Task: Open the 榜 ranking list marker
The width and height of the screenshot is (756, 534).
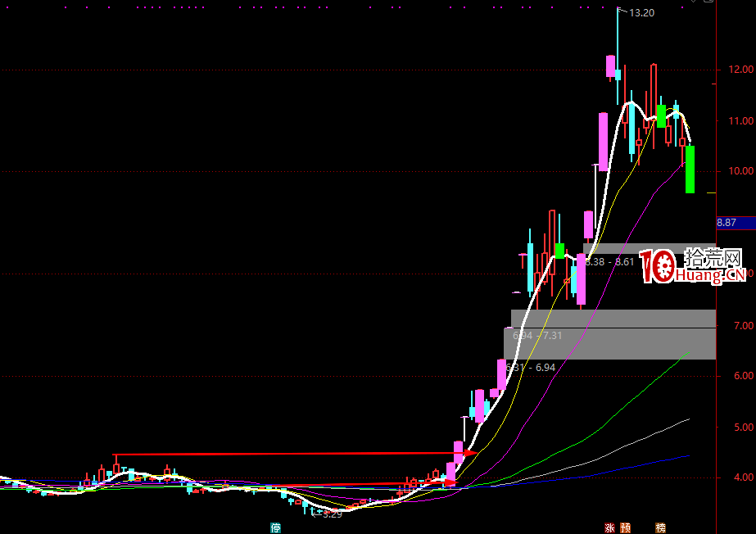Action: pyautogui.click(x=661, y=527)
